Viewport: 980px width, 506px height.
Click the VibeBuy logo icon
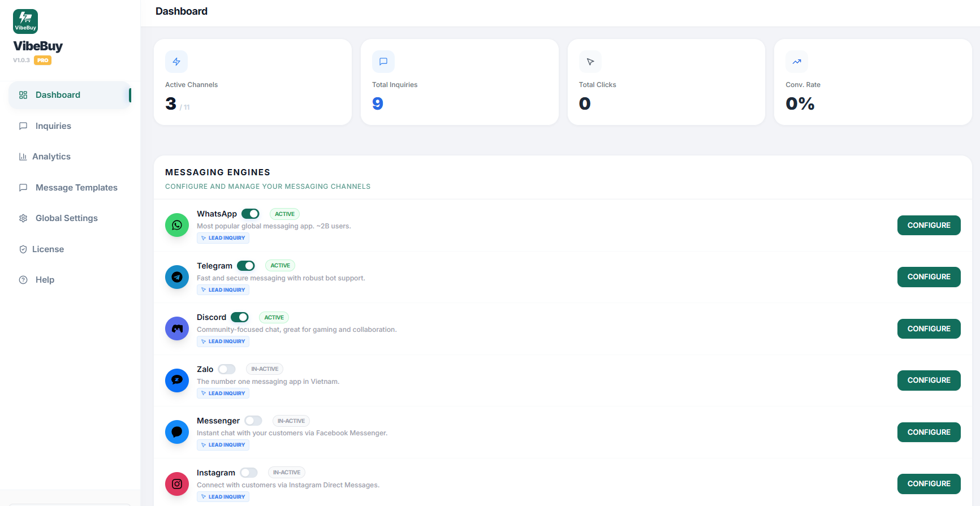pyautogui.click(x=25, y=21)
